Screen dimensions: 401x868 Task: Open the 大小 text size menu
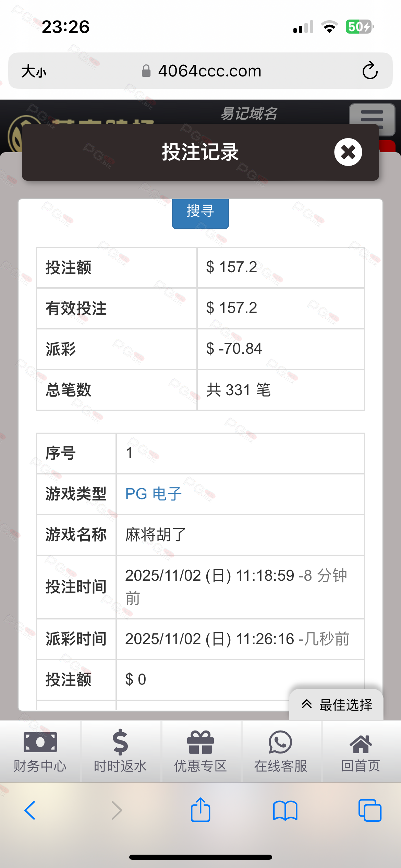coord(34,71)
